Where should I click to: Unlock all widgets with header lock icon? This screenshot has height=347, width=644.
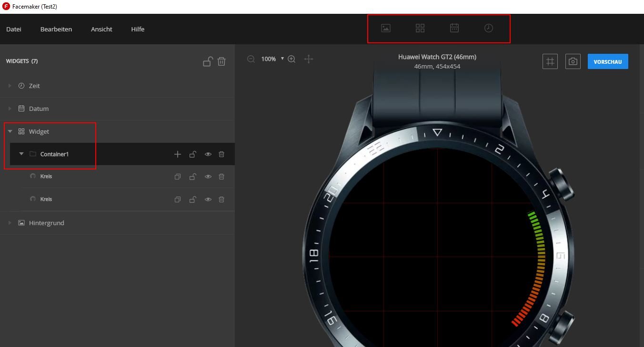(x=207, y=61)
